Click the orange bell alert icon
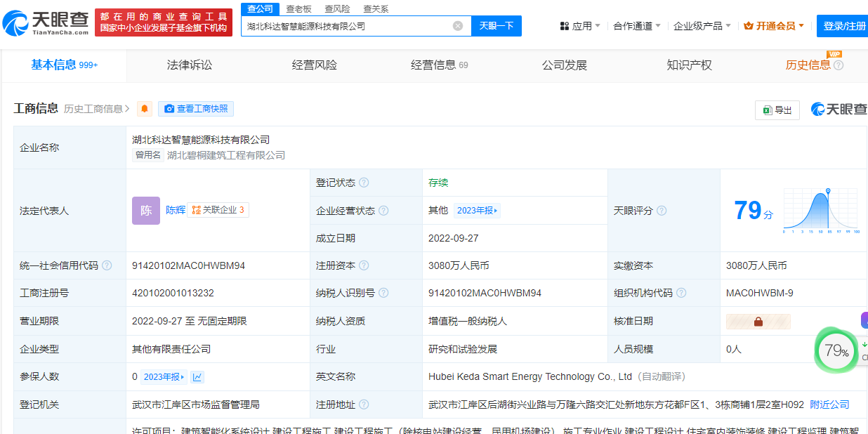 click(x=145, y=109)
